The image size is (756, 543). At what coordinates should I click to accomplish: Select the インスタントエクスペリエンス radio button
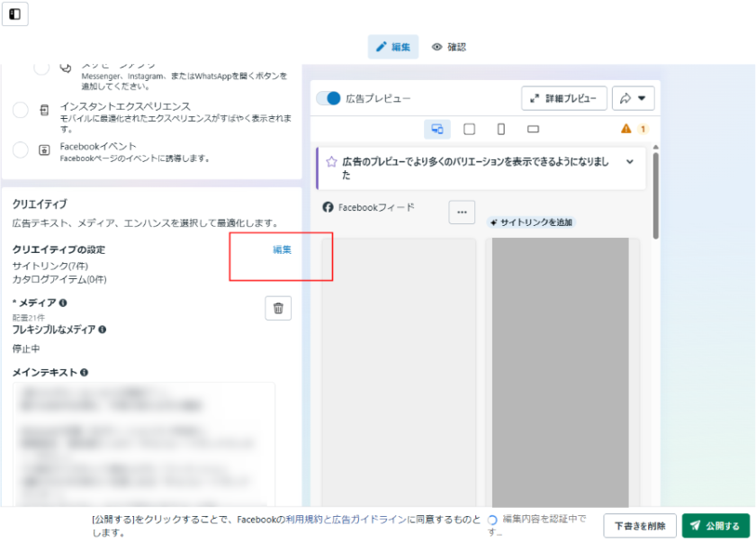tap(21, 111)
